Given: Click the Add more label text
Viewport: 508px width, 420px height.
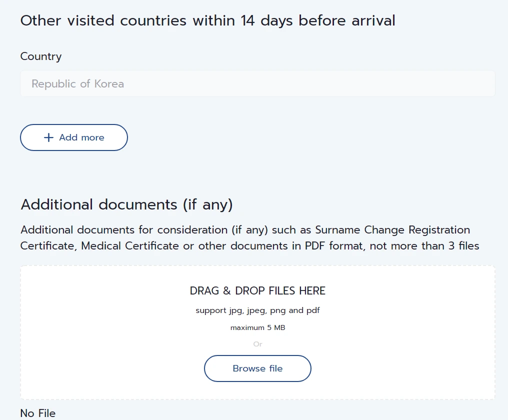Looking at the screenshot, I should pyautogui.click(x=81, y=137).
